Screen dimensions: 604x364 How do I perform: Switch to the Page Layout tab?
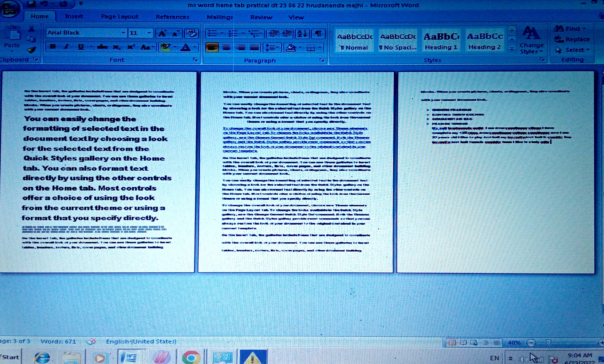coord(119,17)
